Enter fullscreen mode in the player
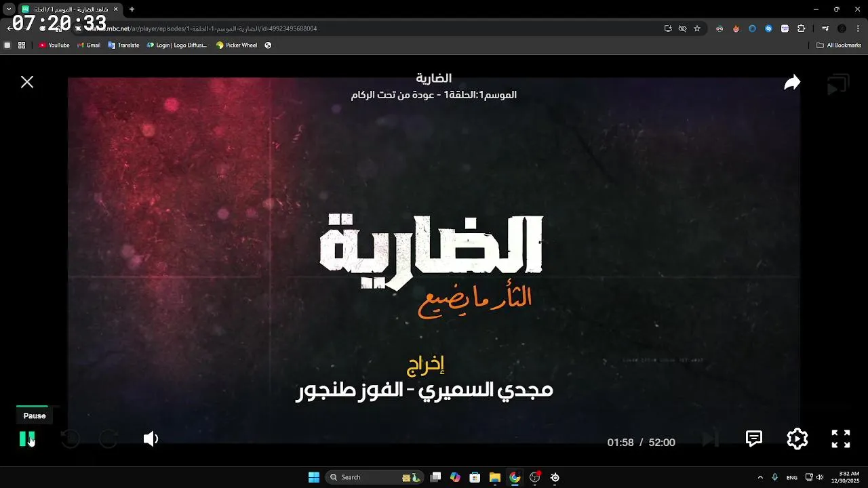 click(841, 439)
